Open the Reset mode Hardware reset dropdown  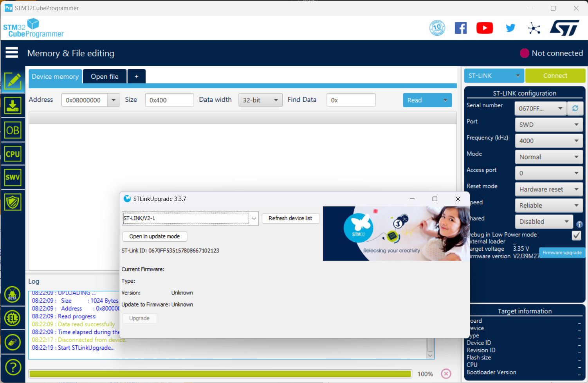click(548, 190)
